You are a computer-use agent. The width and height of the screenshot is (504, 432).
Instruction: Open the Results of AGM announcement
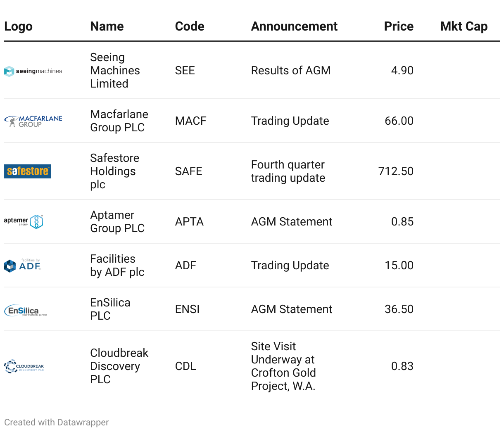click(x=291, y=71)
